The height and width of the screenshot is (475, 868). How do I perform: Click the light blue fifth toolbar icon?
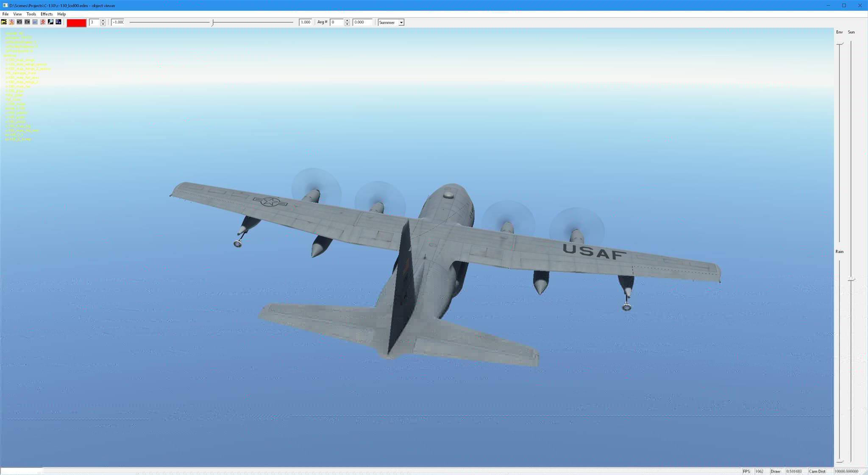(35, 22)
